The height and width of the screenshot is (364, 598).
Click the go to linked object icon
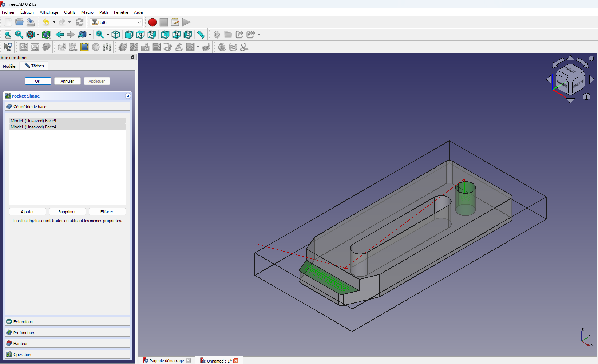(82, 35)
